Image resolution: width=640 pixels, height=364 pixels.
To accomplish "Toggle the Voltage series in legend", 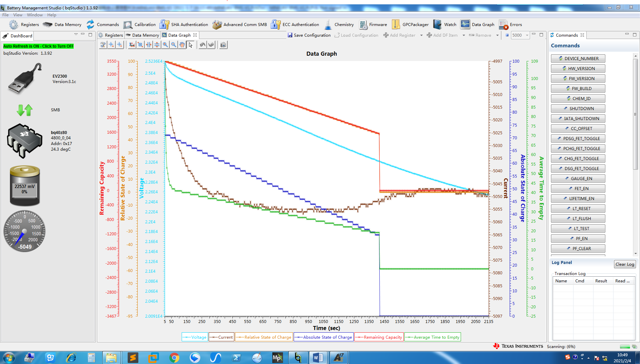I will [195, 337].
